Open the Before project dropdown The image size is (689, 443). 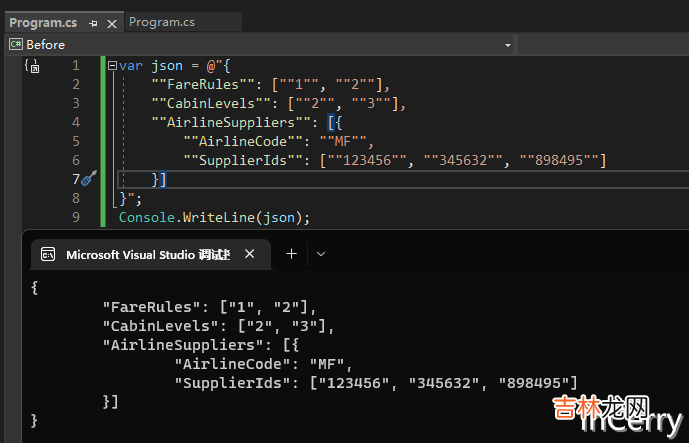[x=260, y=44]
